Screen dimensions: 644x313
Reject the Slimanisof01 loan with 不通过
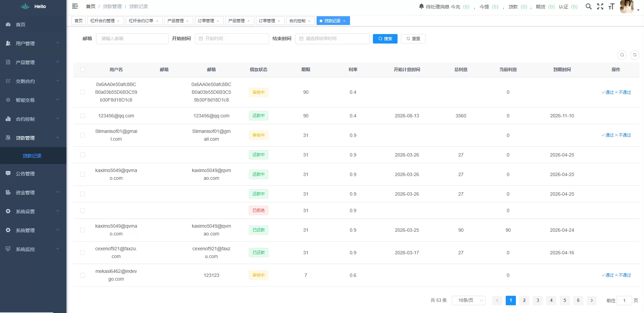pyautogui.click(x=623, y=135)
